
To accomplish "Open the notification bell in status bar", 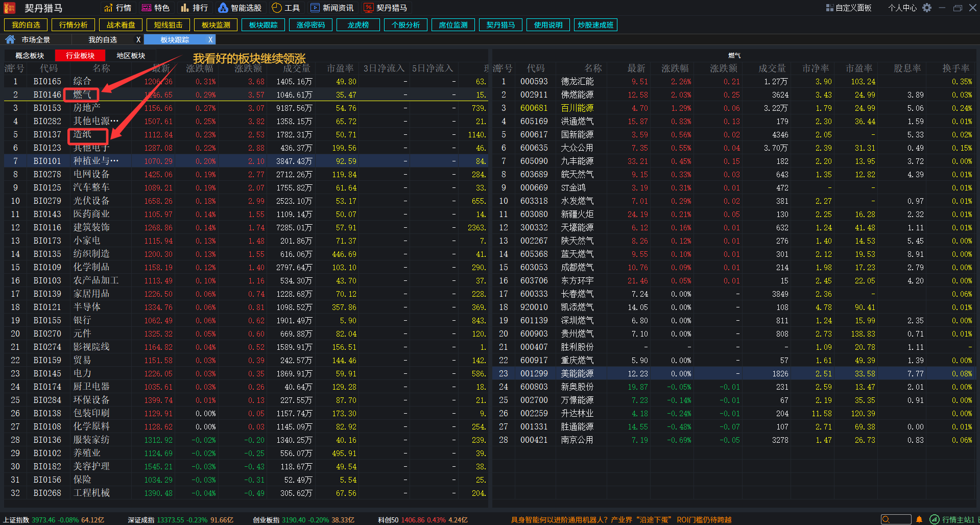I will pos(920,519).
